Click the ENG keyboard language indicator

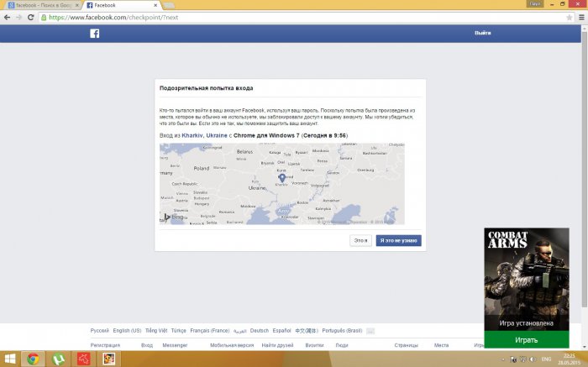tap(544, 359)
